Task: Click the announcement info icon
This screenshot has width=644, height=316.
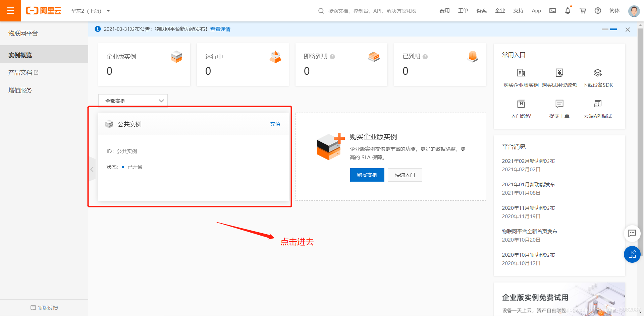Action: tap(98, 29)
